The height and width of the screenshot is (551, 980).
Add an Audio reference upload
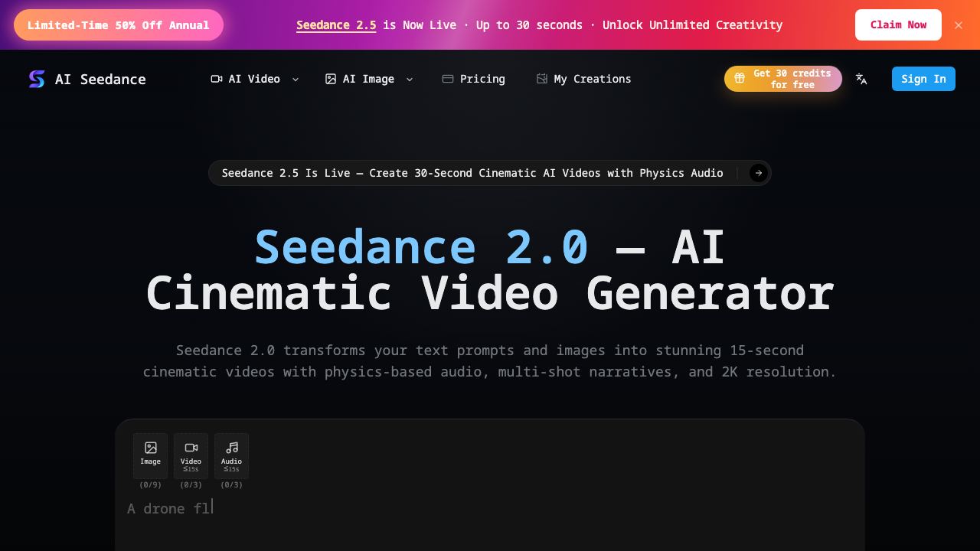pos(231,456)
